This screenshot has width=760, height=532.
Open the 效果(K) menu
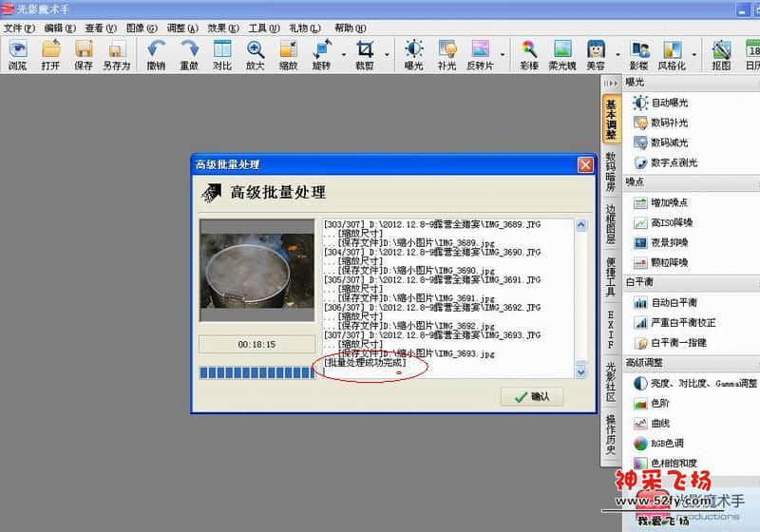(x=223, y=28)
